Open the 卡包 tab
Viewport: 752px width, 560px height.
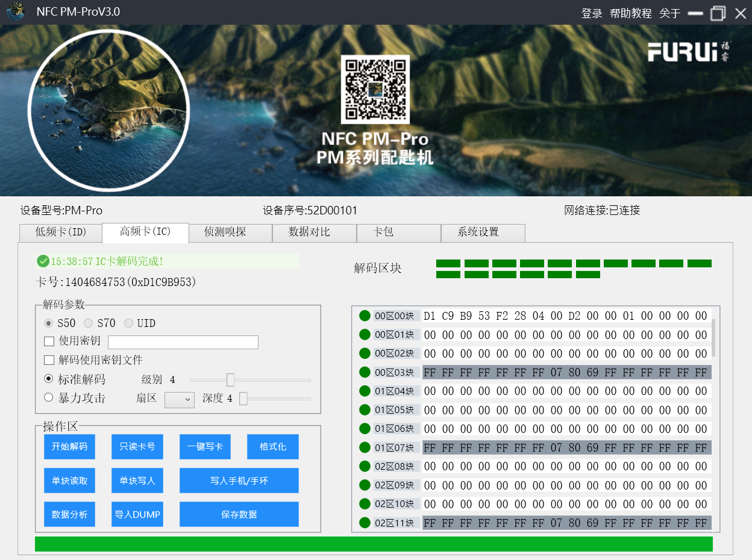[398, 232]
